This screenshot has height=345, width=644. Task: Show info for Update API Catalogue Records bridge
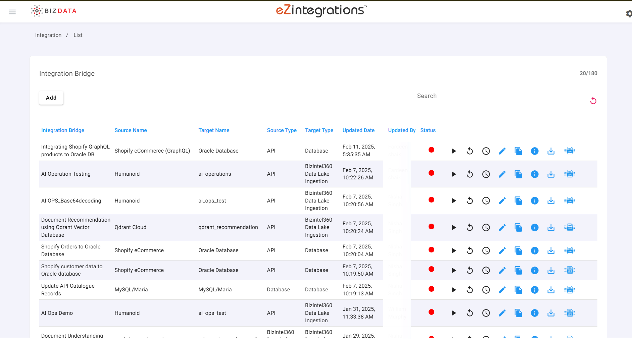[535, 290]
